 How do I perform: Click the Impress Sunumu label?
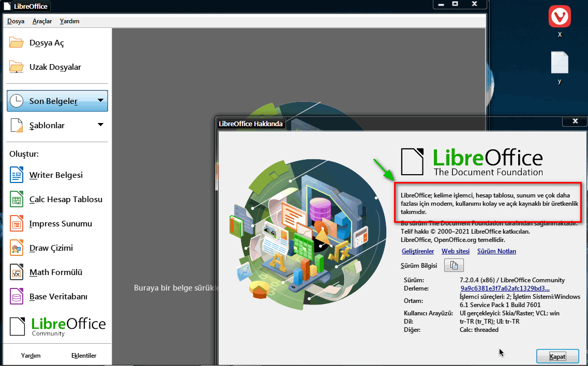(61, 224)
